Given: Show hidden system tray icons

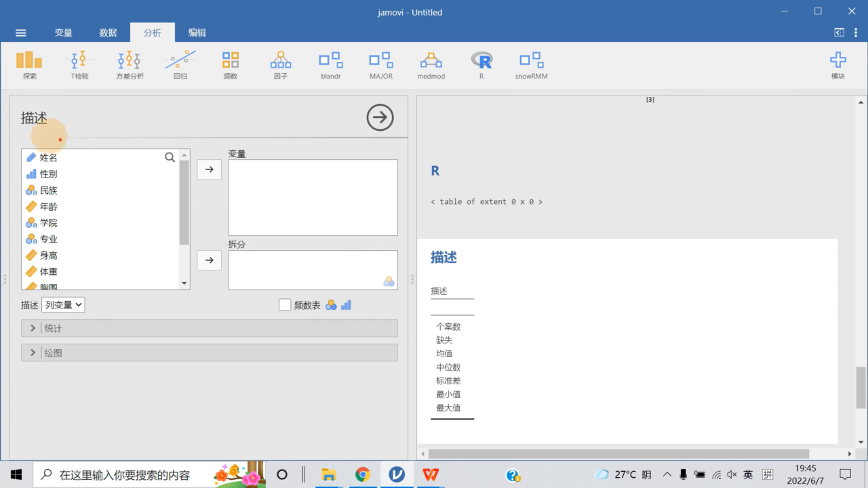Looking at the screenshot, I should pos(667,474).
